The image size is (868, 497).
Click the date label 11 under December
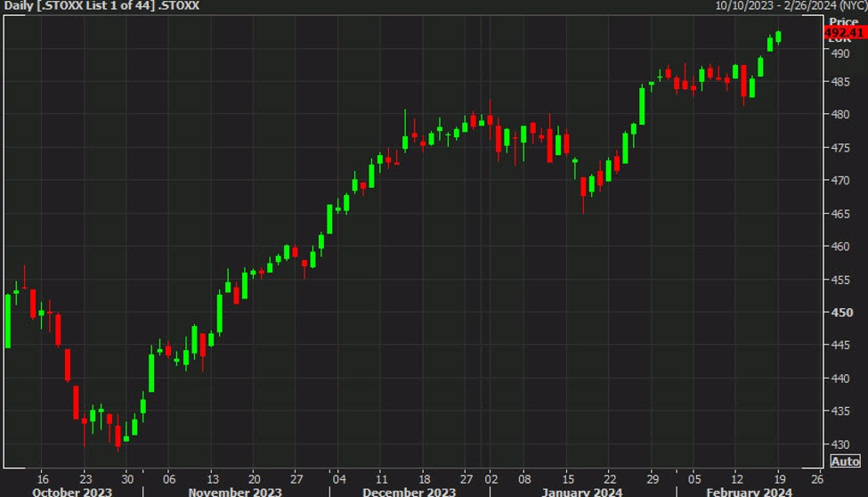pos(381,479)
